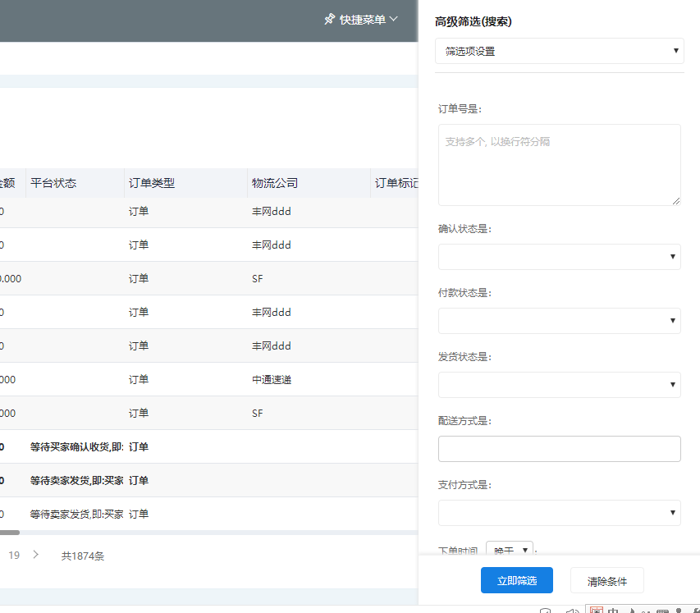700x613 pixels.
Task: Go to page 19 in pagination
Action: tap(14, 556)
